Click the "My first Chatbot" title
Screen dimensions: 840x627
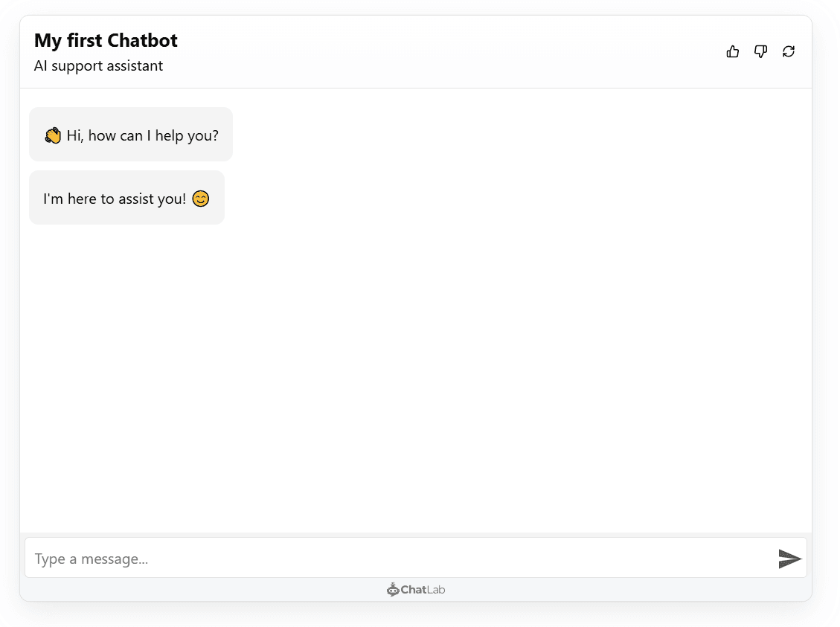click(x=106, y=40)
